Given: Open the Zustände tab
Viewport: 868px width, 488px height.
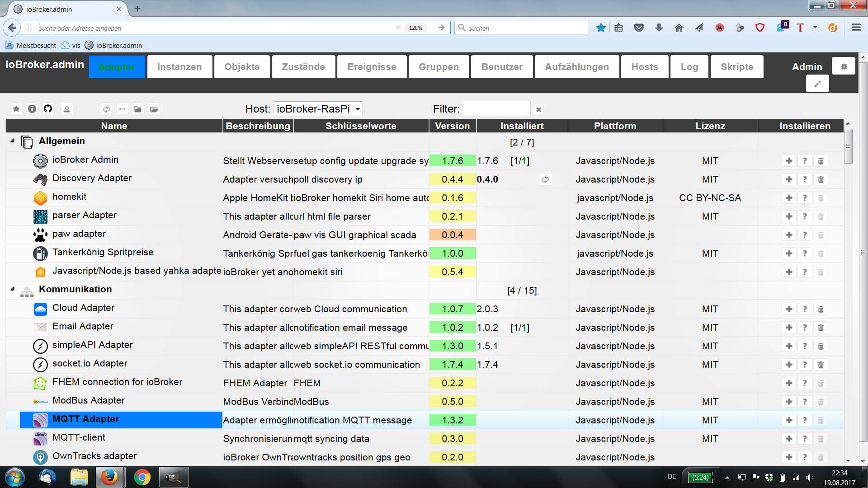Looking at the screenshot, I should [303, 67].
